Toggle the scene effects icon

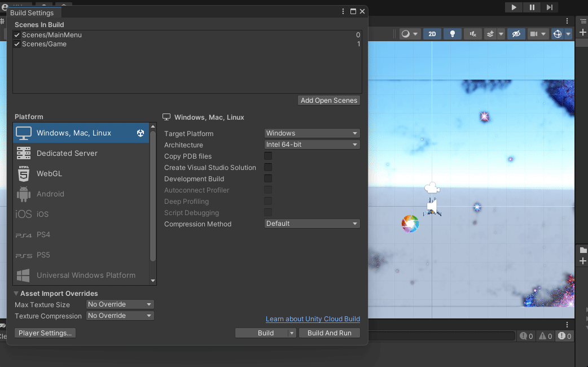pos(491,33)
